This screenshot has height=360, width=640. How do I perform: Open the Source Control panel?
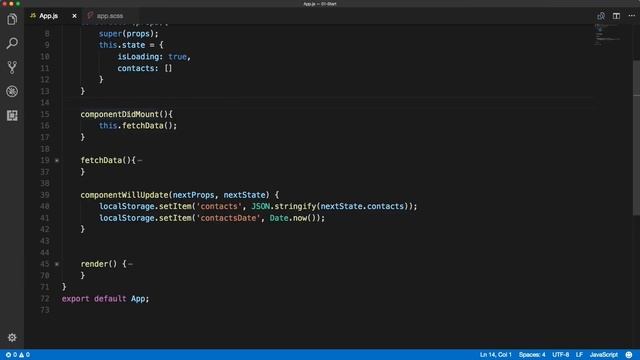[12, 67]
